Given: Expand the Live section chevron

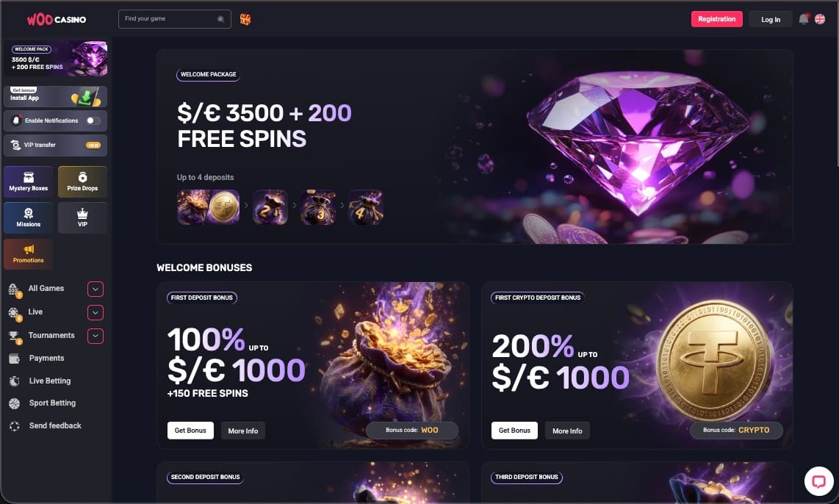Looking at the screenshot, I should (x=96, y=312).
